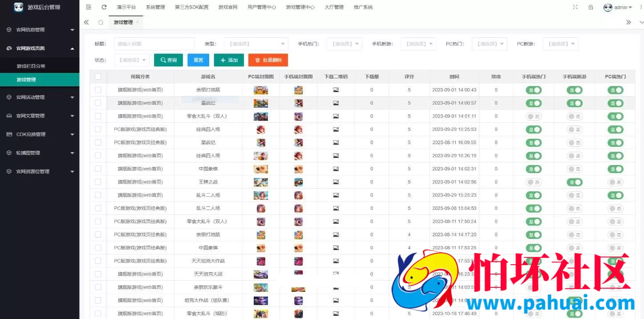Toggle PC端热门 switch for 中国象棋 旗舰版 row
Screen dimensions: 644x319
616,169
